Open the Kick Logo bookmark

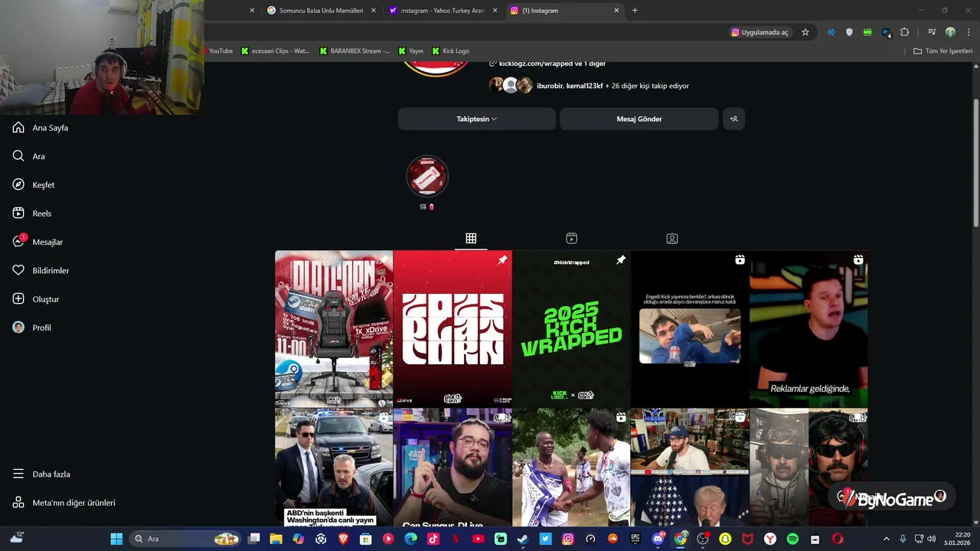(x=451, y=51)
